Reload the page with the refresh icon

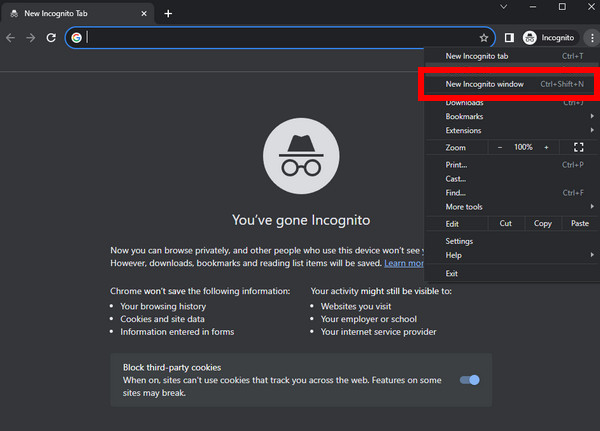[51, 38]
